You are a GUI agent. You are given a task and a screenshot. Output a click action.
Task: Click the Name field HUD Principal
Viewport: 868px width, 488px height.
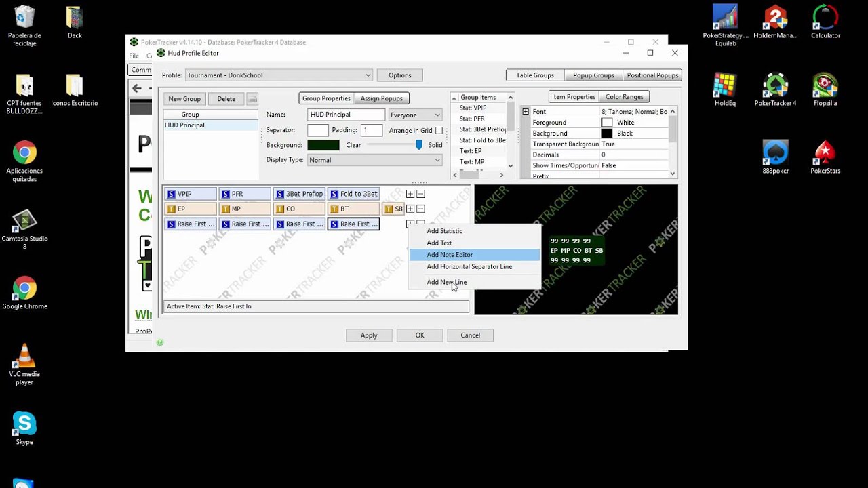click(346, 115)
